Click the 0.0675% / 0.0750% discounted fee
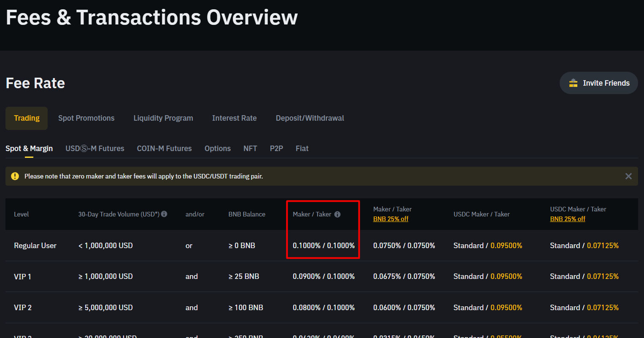Viewport: 644px width, 338px height. pyautogui.click(x=404, y=276)
